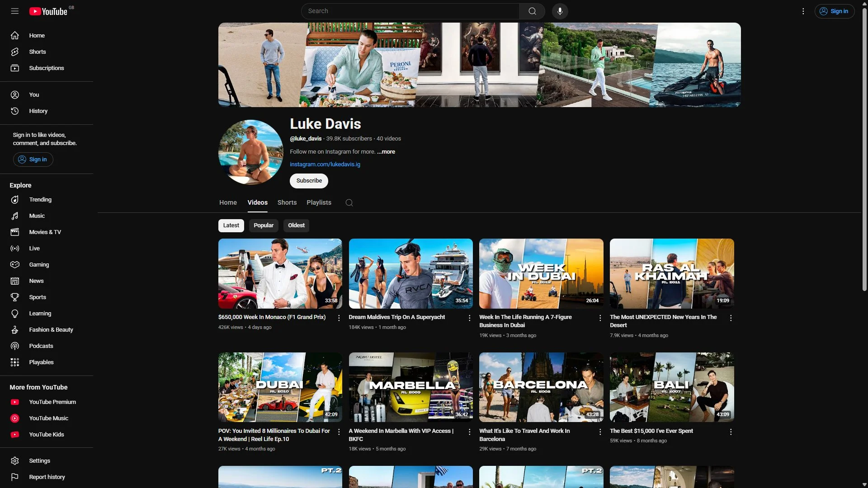Expand channel description with ...more
The width and height of the screenshot is (868, 488).
click(x=386, y=152)
